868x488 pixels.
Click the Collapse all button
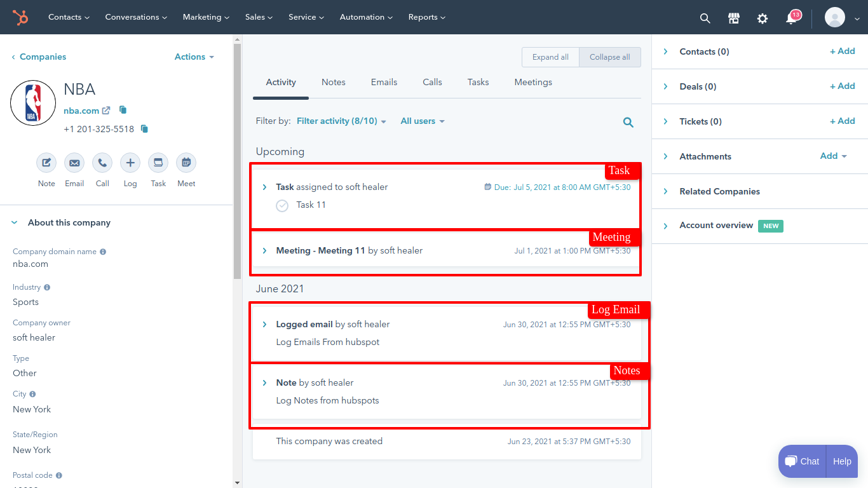point(610,57)
